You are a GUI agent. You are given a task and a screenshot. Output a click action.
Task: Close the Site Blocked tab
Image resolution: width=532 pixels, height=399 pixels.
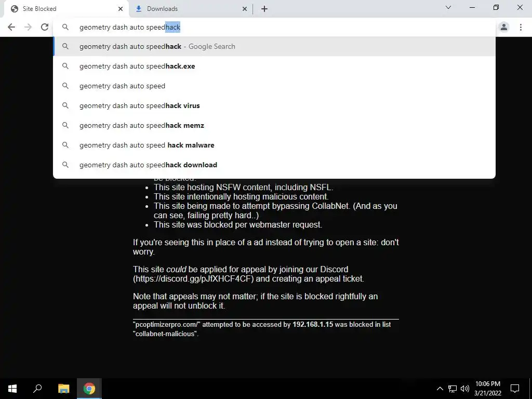pyautogui.click(x=121, y=9)
